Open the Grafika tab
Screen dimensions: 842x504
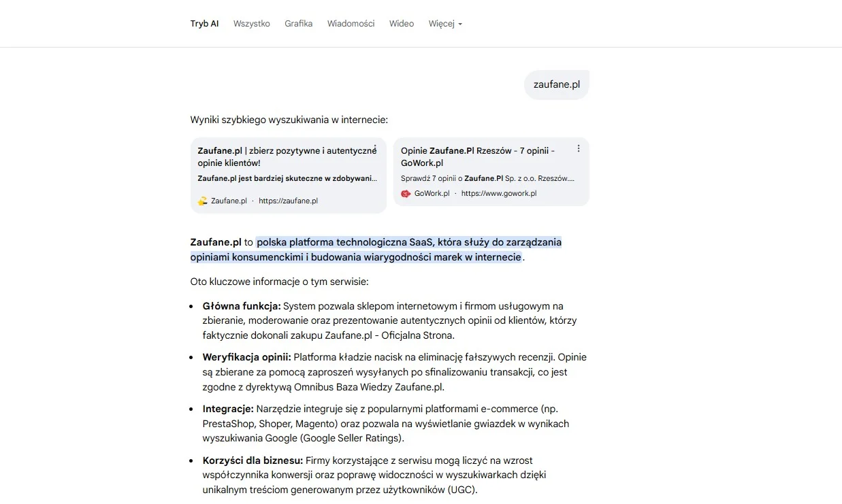click(x=298, y=24)
